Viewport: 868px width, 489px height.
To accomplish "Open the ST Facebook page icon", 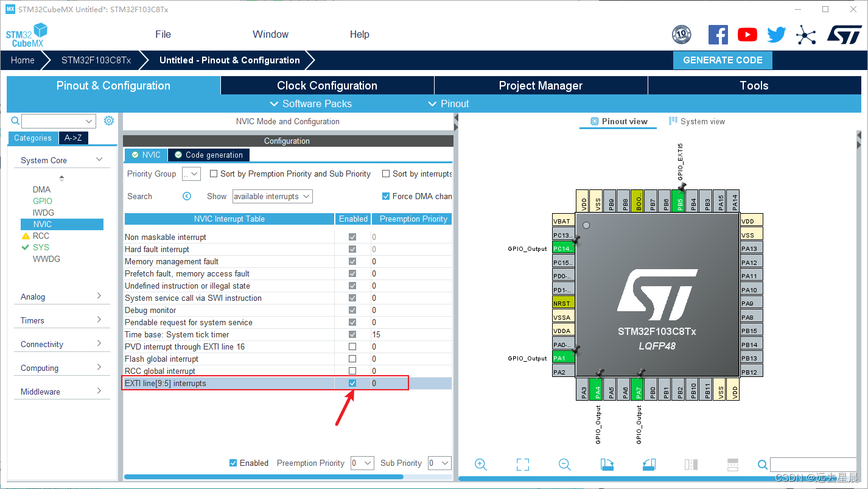I will (x=718, y=35).
